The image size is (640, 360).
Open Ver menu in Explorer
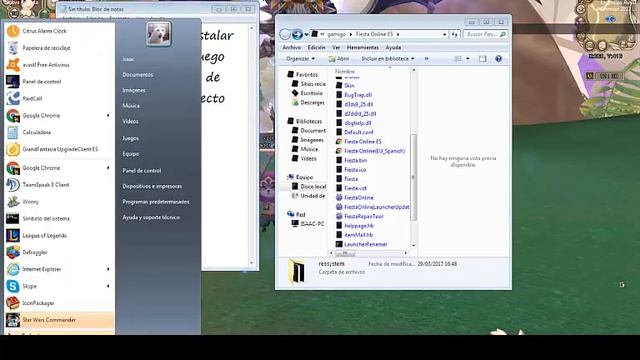336,48
